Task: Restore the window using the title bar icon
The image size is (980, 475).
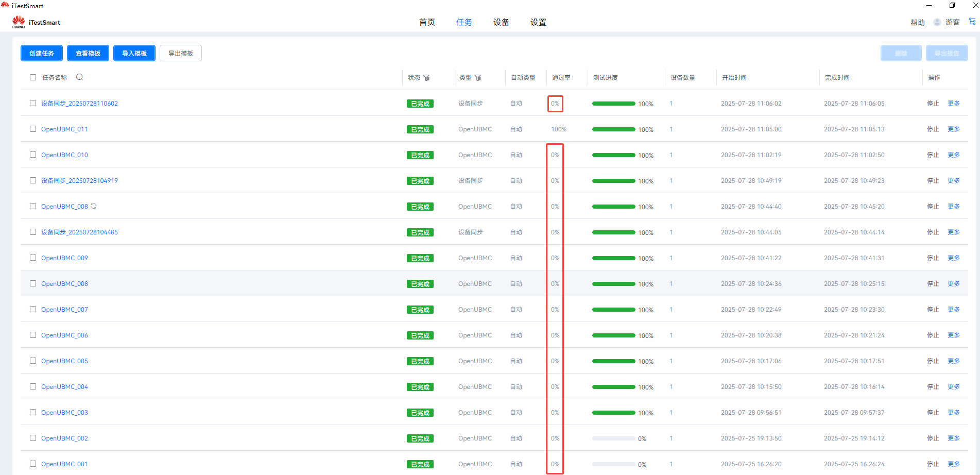Action: click(952, 6)
